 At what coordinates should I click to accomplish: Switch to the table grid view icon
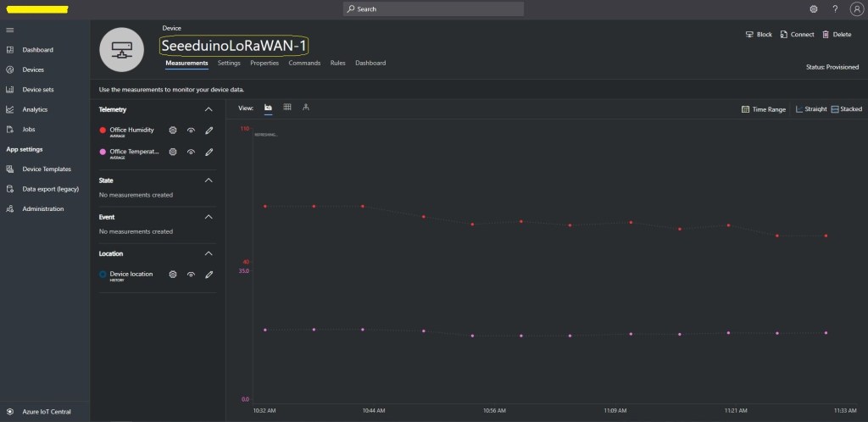[x=287, y=108]
